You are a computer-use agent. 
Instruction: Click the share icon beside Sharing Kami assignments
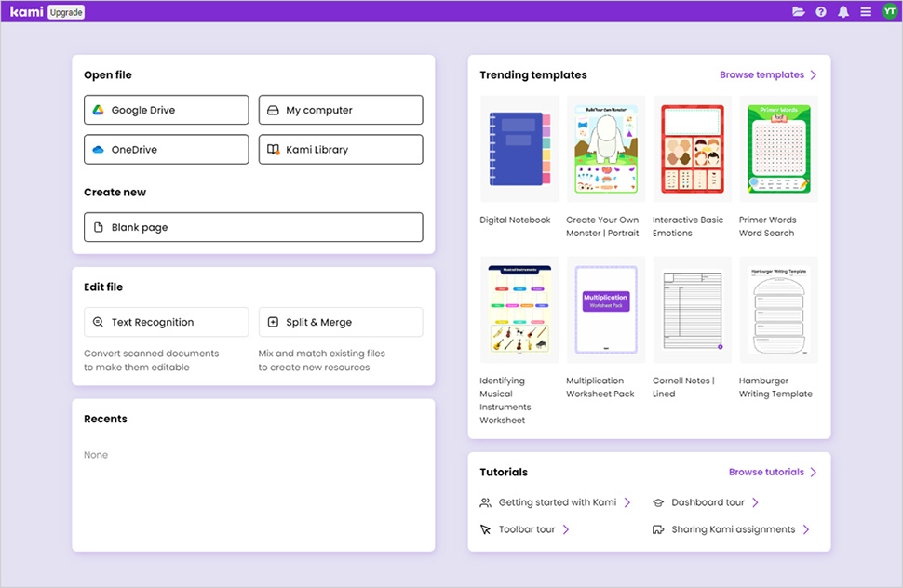[658, 529]
